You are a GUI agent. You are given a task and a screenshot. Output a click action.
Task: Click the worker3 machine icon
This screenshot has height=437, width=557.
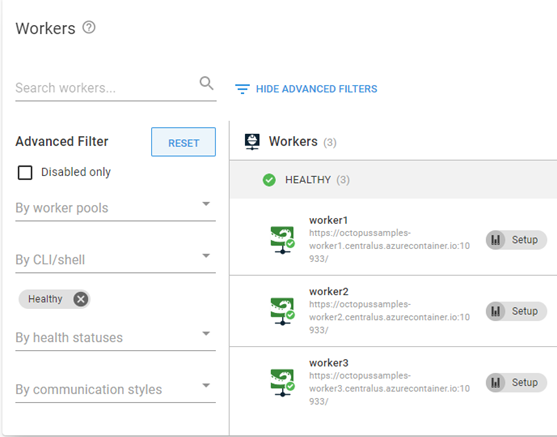(x=282, y=383)
